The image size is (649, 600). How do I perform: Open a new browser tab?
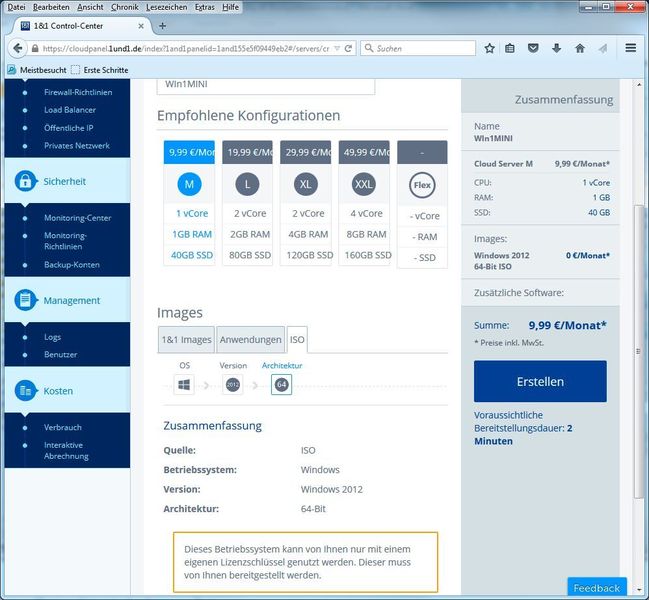tap(162, 26)
